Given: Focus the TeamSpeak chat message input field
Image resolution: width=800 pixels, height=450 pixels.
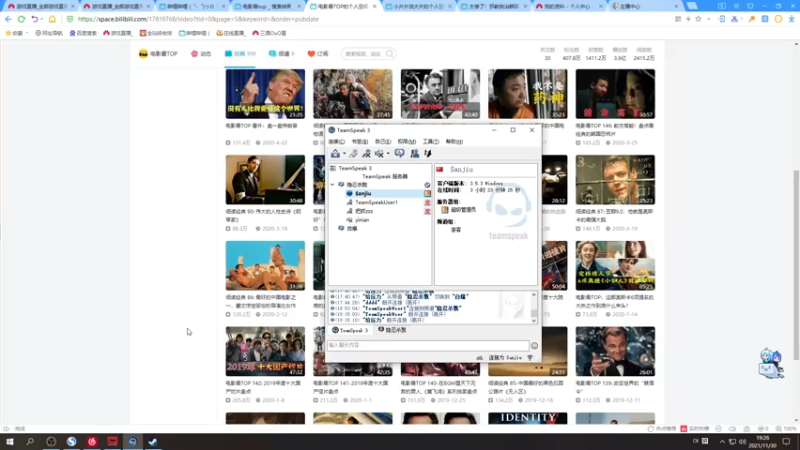Looking at the screenshot, I should (428, 345).
